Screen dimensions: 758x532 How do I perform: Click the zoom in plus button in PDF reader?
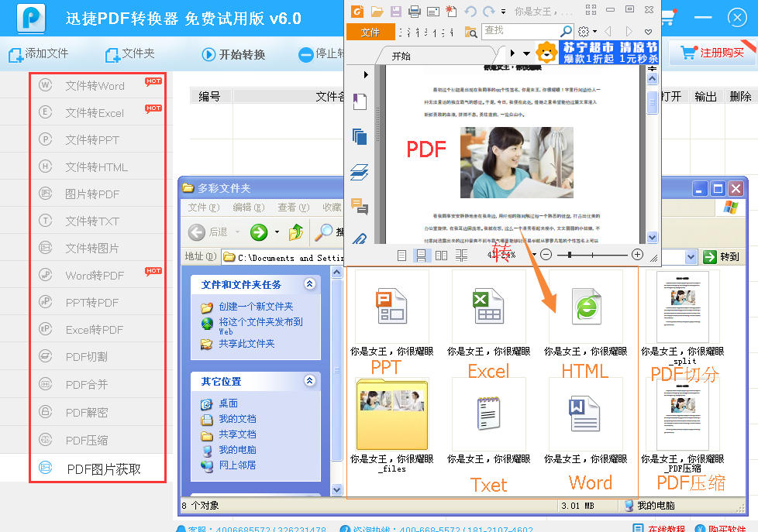638,255
